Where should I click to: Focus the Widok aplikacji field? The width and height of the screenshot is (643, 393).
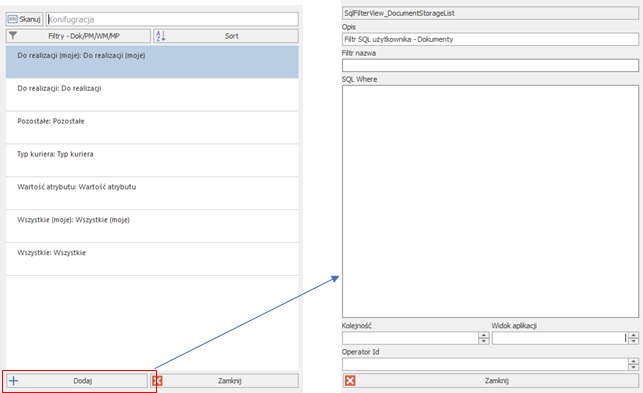pos(560,338)
